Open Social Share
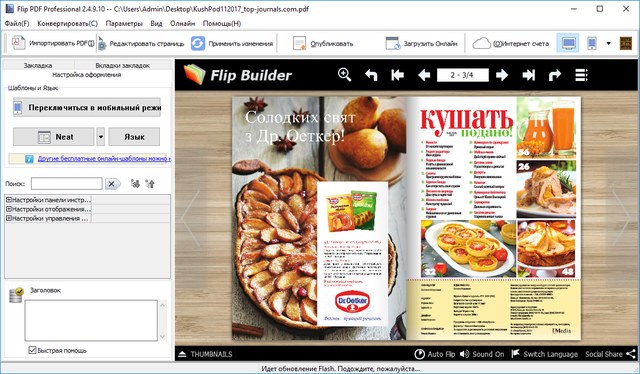 pos(611,354)
